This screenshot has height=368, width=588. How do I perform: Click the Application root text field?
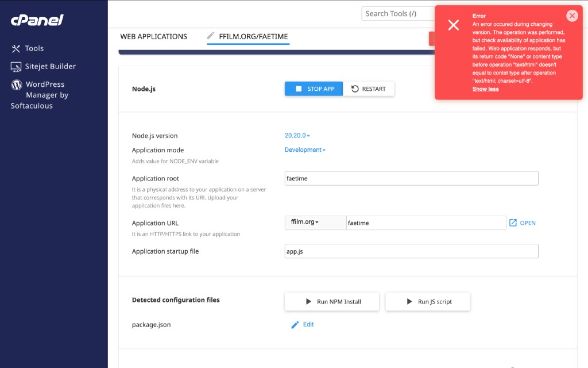[x=411, y=178]
